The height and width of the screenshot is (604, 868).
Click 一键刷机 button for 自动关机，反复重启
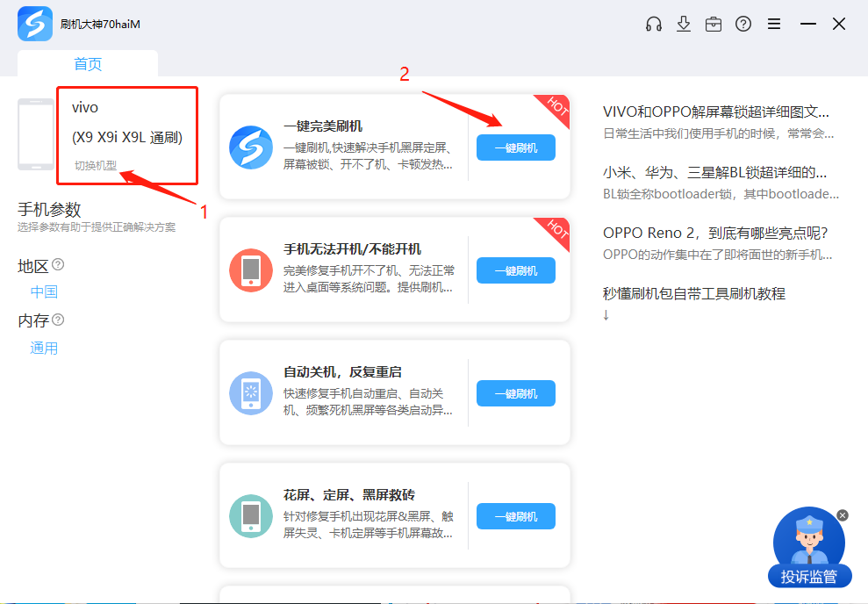(516, 393)
